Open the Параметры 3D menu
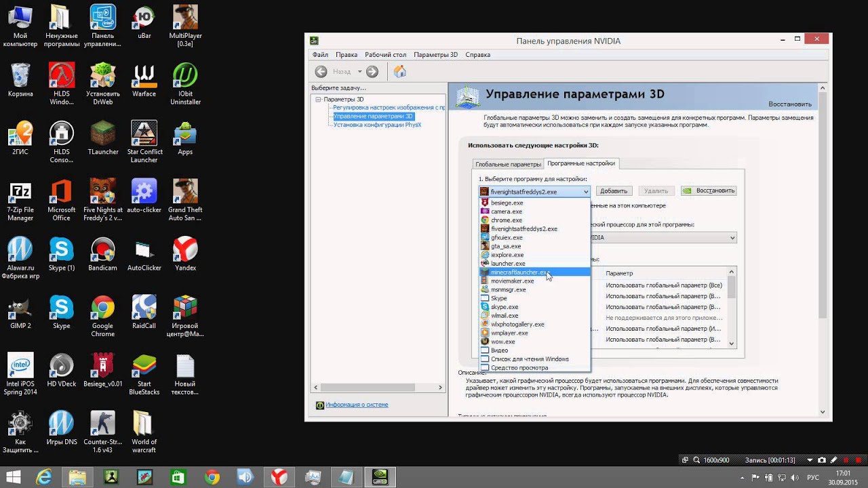Image resolution: width=868 pixels, height=488 pixels. coord(435,55)
